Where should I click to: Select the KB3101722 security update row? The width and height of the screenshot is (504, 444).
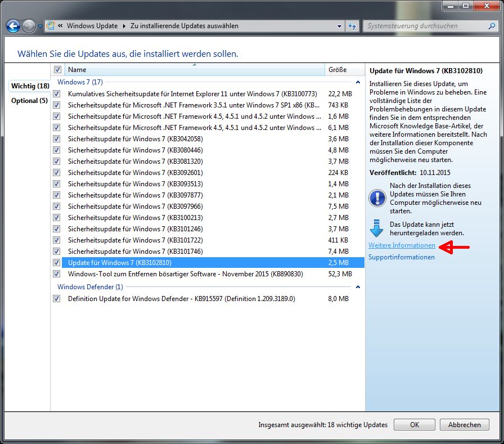213,240
